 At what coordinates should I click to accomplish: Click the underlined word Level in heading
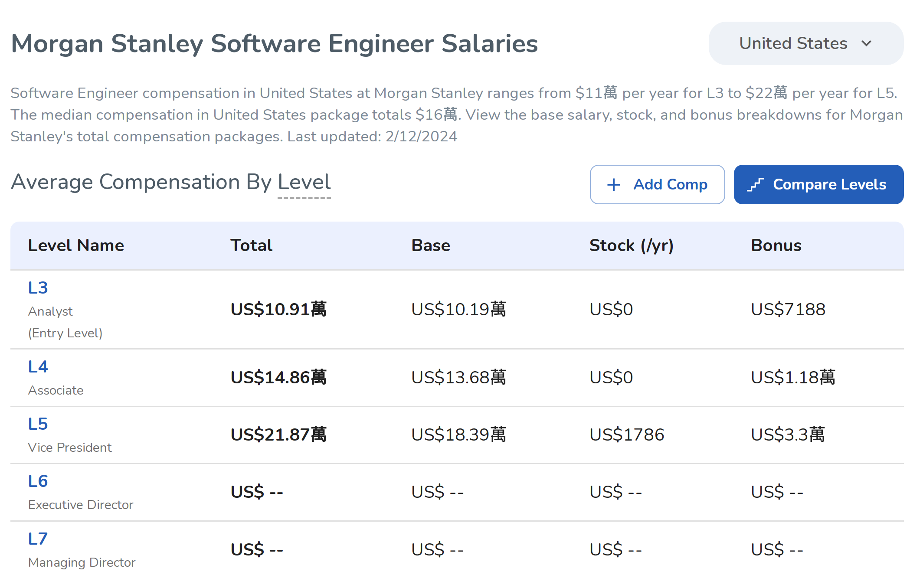click(304, 182)
